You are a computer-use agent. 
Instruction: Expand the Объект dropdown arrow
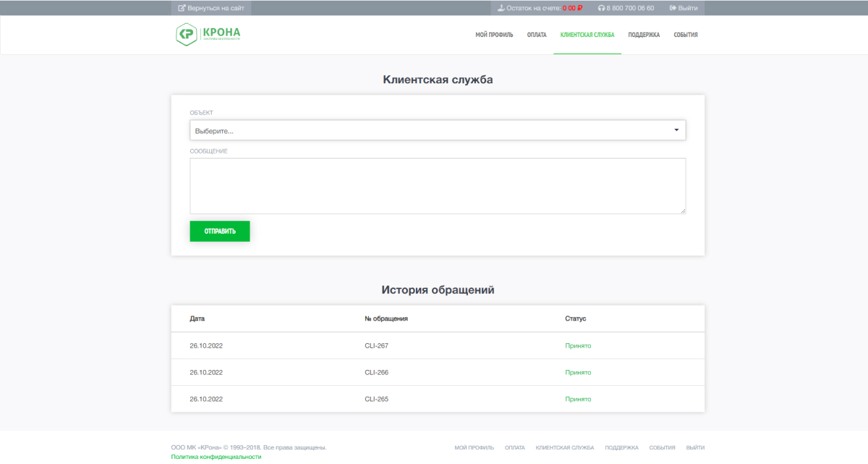tap(676, 130)
